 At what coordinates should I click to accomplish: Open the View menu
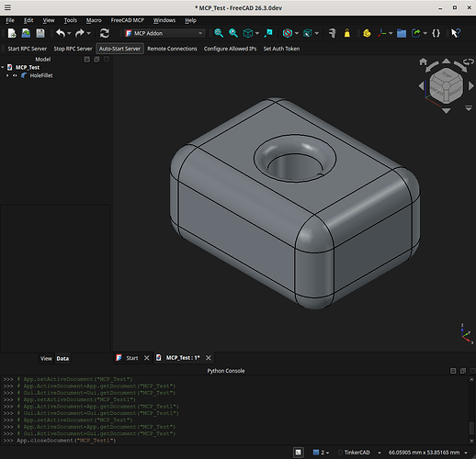49,20
